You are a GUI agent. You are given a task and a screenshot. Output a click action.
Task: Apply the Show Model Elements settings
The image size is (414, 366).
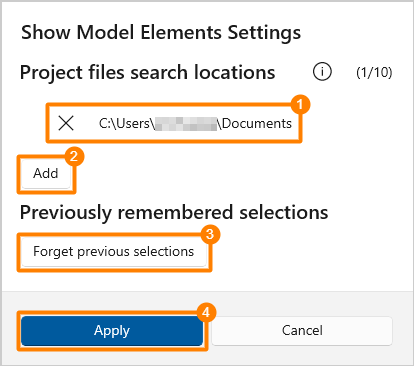coord(112,331)
